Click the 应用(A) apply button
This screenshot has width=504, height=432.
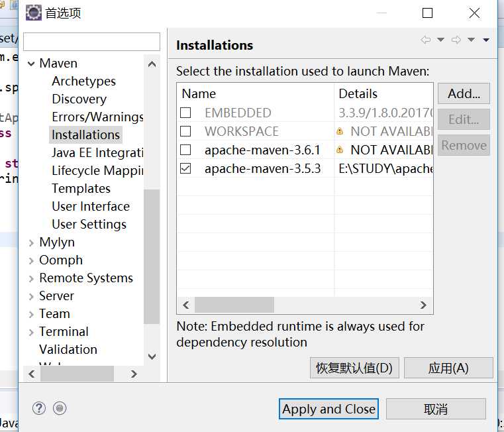(x=448, y=368)
